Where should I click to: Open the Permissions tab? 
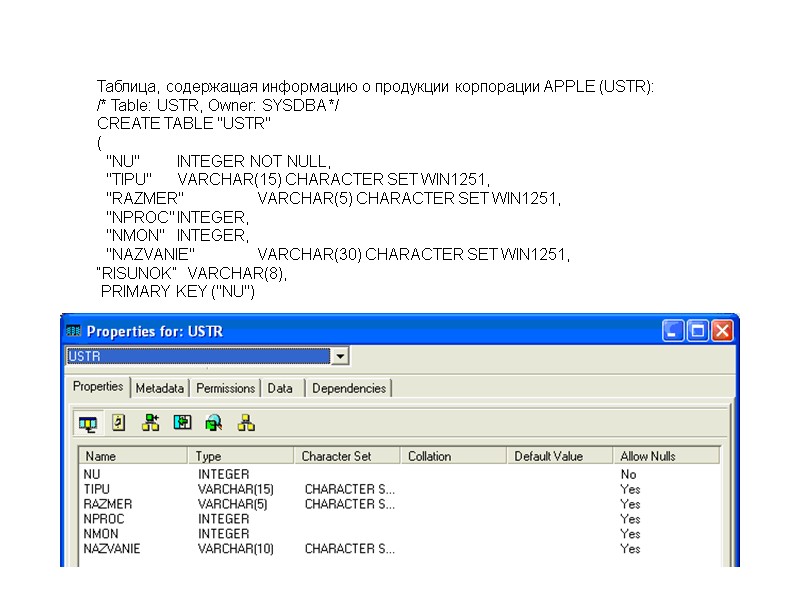[x=225, y=388]
